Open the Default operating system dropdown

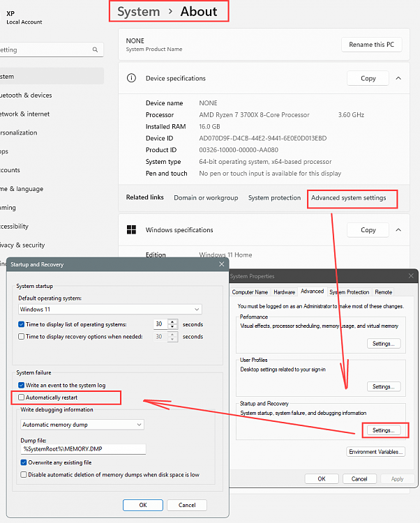[110, 309]
